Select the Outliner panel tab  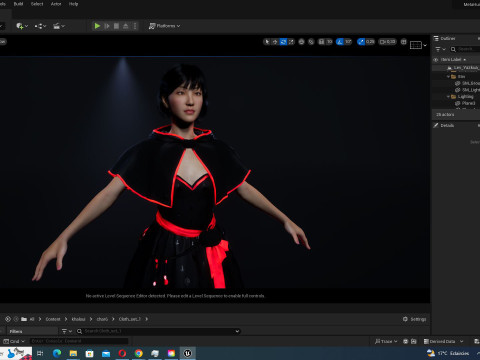pyautogui.click(x=445, y=39)
